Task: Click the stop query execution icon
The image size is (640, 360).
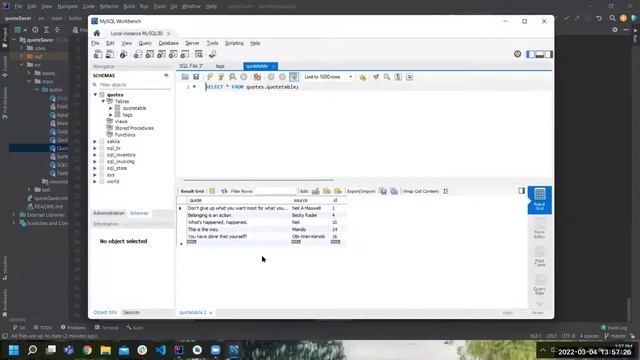Action: (x=244, y=77)
